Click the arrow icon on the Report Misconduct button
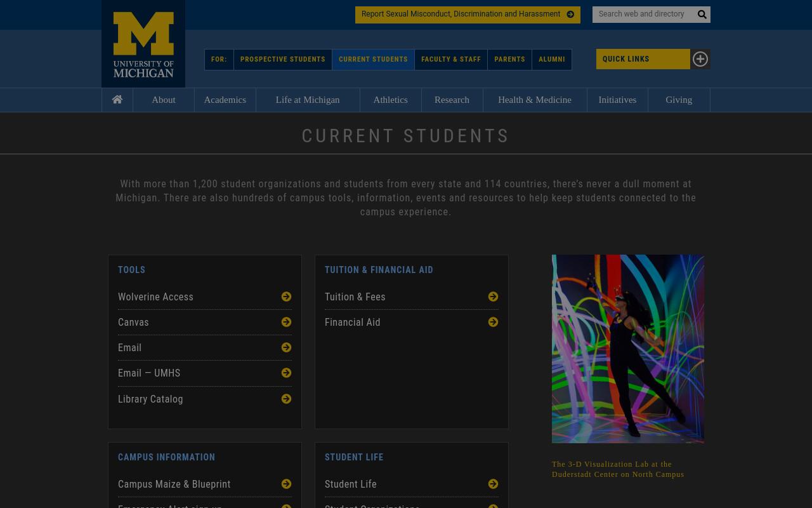Screen dimensions: 812x508 tap(570, 14)
